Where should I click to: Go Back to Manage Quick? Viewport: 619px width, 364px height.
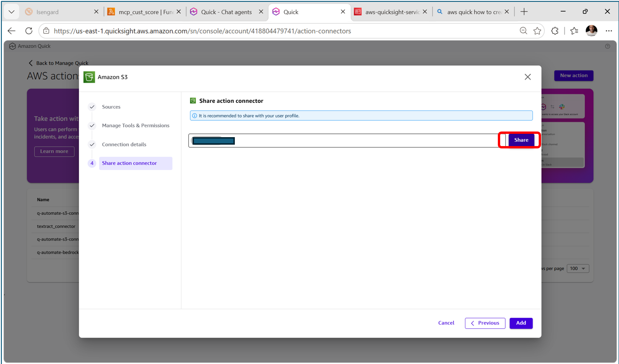(x=58, y=63)
